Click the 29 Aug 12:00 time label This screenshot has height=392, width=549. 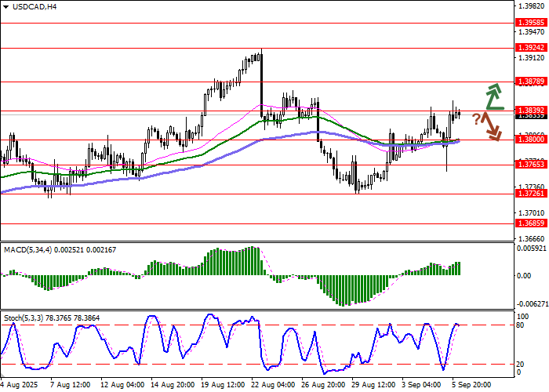[x=374, y=385]
